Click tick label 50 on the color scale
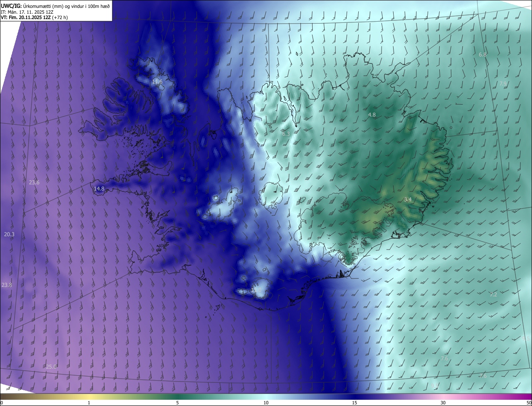Image resolution: width=532 pixels, height=406 pixels. 529,403
